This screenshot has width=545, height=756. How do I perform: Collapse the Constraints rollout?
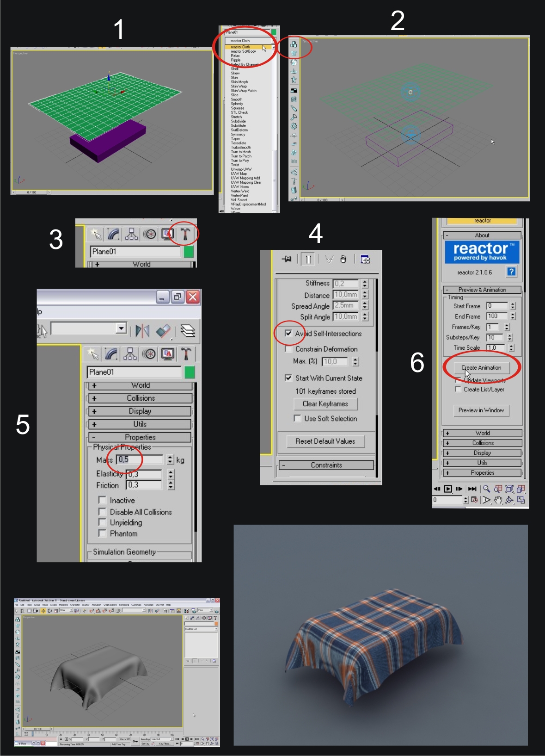[326, 465]
